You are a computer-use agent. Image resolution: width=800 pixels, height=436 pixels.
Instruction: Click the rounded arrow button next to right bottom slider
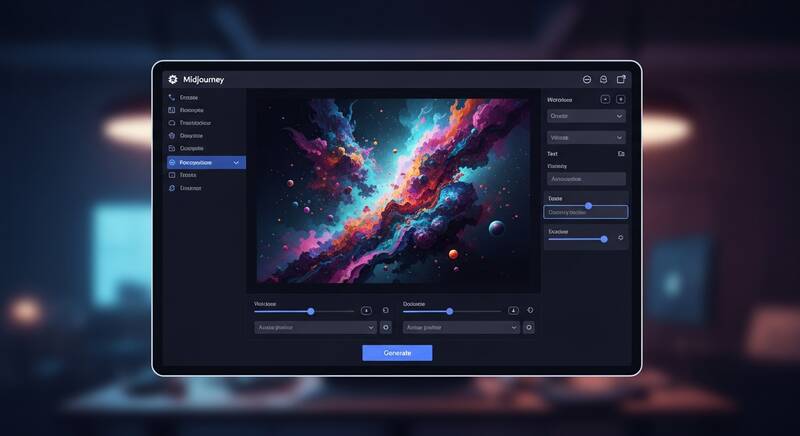click(x=513, y=311)
